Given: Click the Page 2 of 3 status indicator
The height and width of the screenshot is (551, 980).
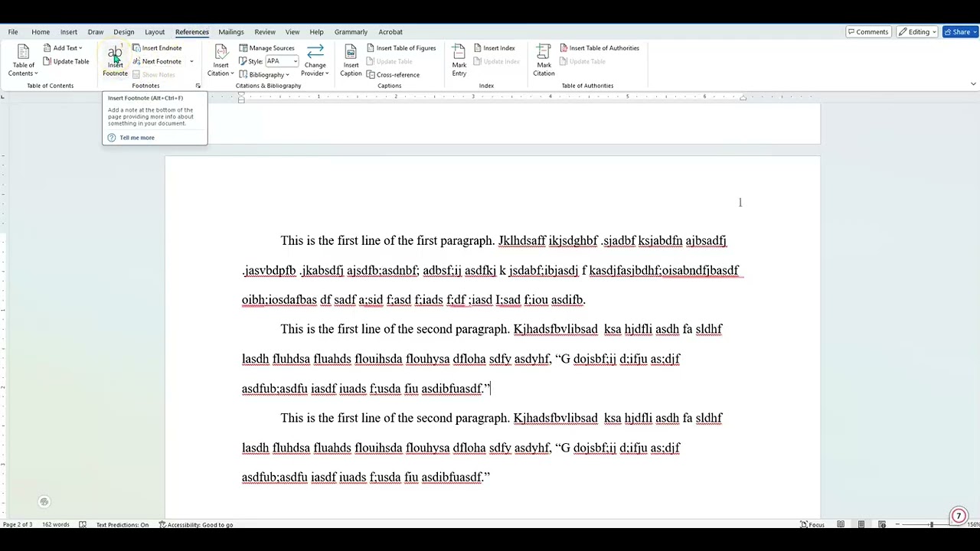Looking at the screenshot, I should (17, 525).
